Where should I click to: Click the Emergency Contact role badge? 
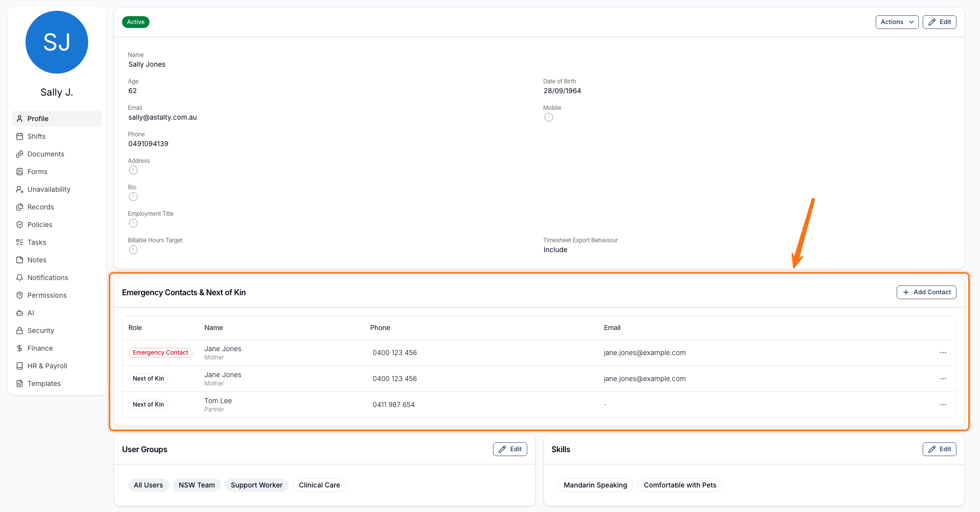(160, 353)
